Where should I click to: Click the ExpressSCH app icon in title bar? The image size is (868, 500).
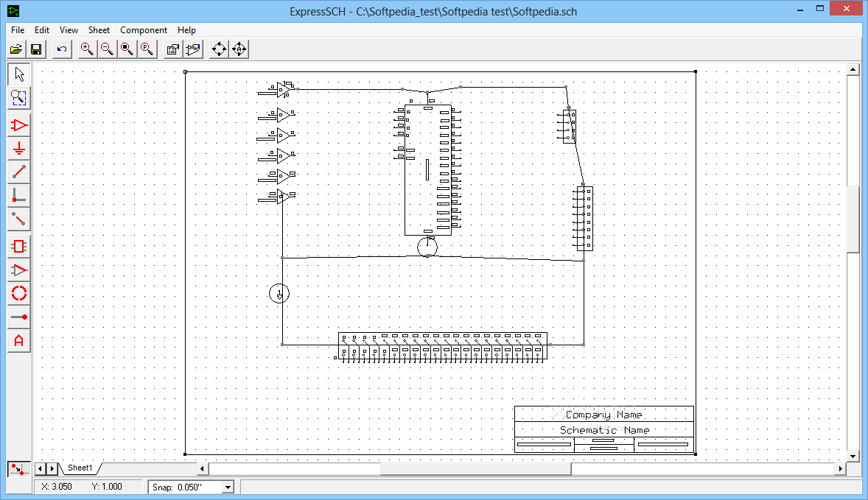tap(13, 10)
